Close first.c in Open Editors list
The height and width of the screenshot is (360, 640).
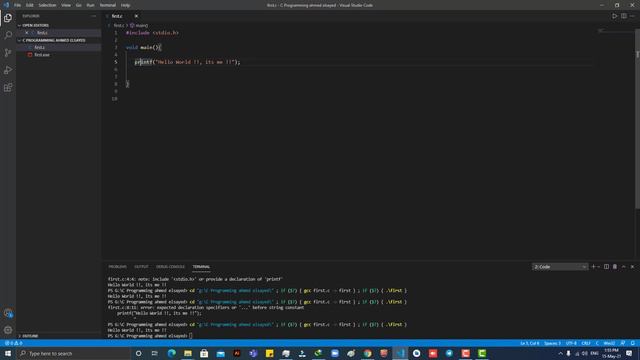27,33
